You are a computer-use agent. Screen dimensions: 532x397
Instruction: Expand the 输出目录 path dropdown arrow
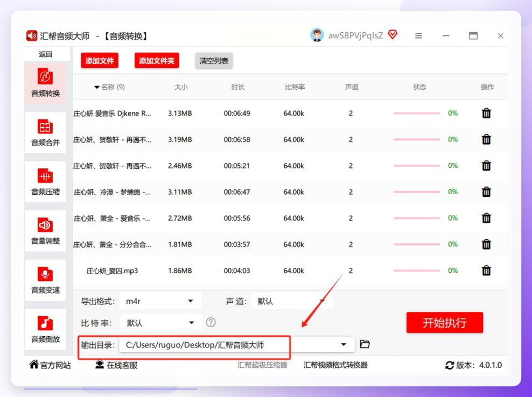(x=344, y=344)
